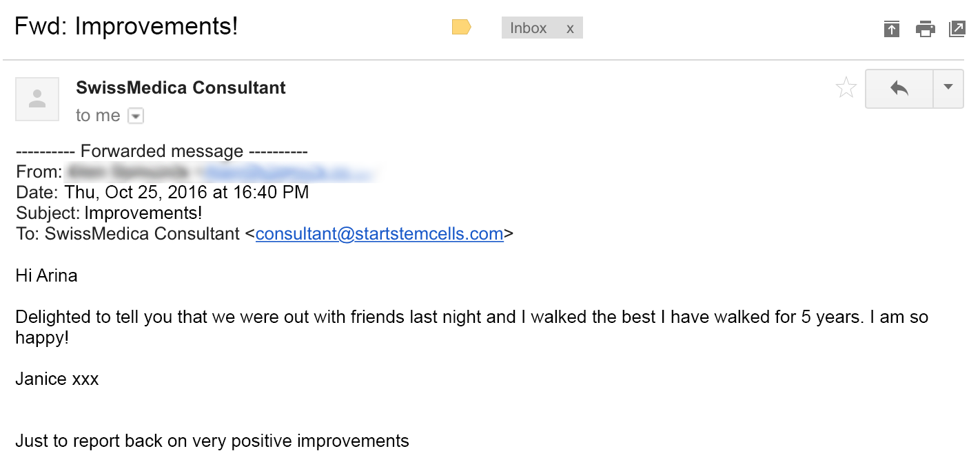Click the sender profile avatar
The height and width of the screenshot is (462, 980).
(x=37, y=99)
